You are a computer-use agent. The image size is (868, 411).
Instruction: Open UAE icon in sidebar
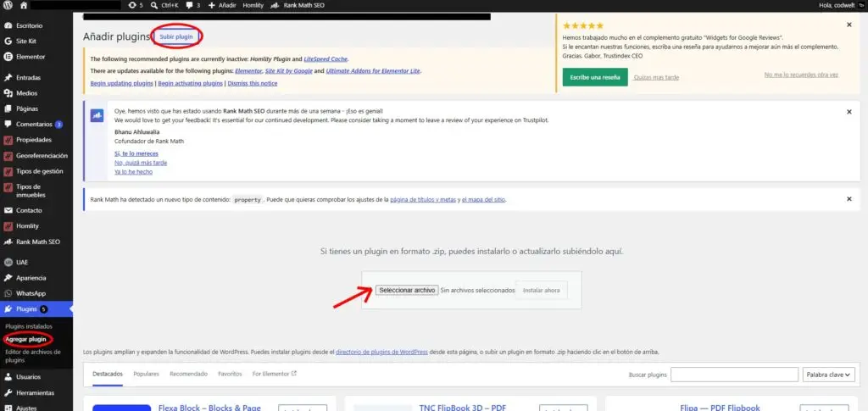coord(8,262)
